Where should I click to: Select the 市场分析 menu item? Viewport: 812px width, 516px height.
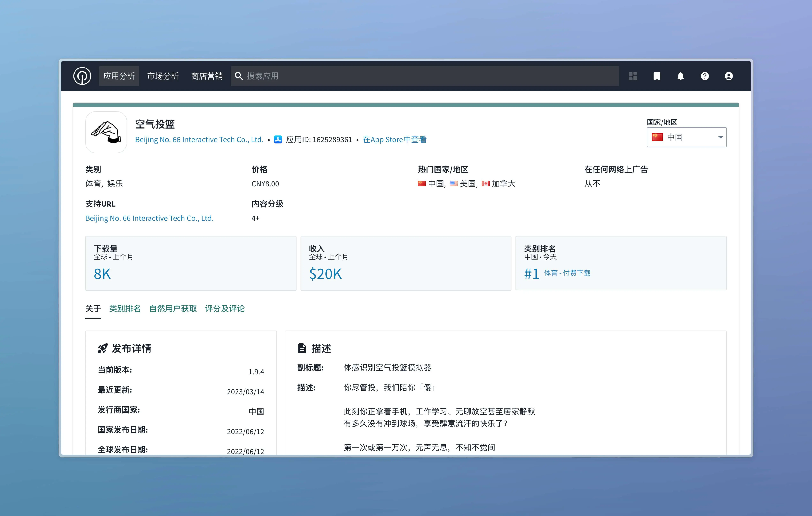[163, 76]
